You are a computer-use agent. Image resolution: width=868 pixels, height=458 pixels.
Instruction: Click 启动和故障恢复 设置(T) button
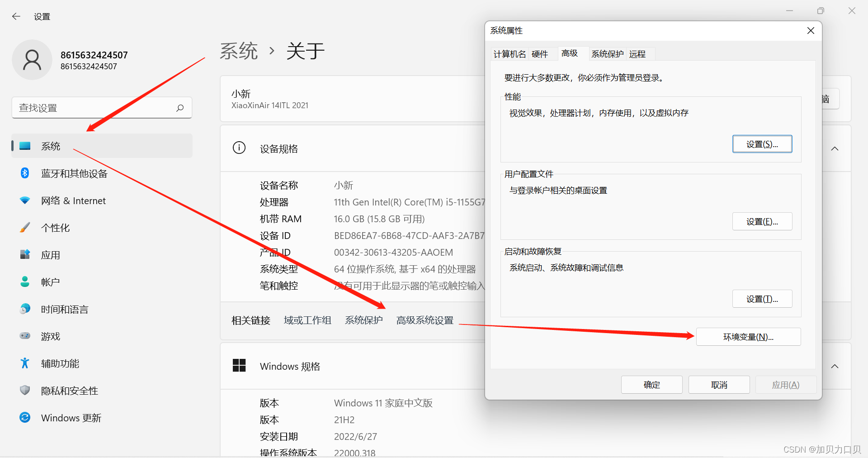(x=762, y=299)
